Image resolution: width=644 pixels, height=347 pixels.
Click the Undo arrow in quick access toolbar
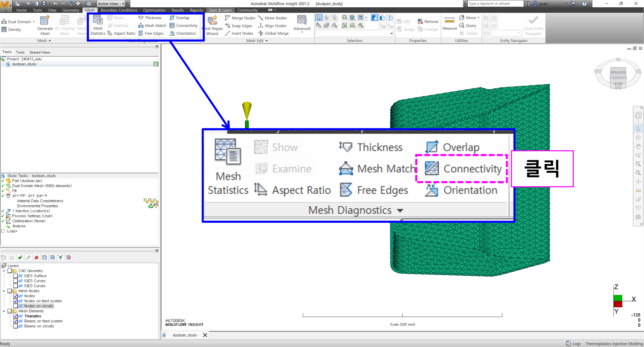click(x=55, y=4)
